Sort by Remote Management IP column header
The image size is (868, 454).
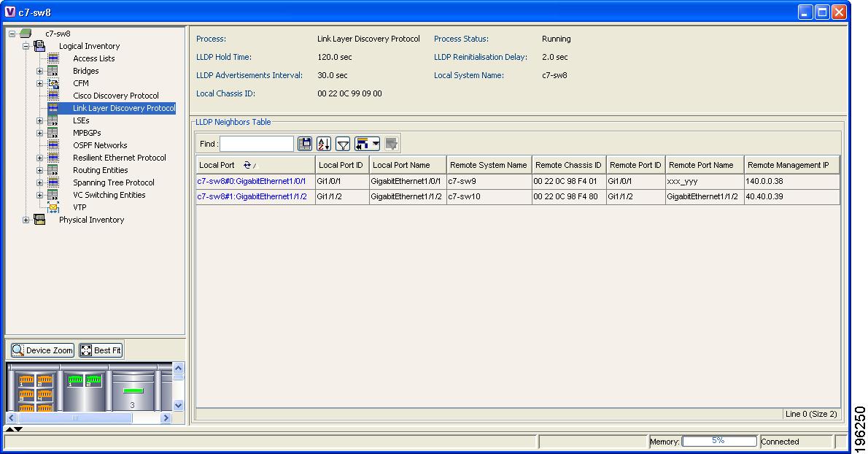tap(792, 165)
